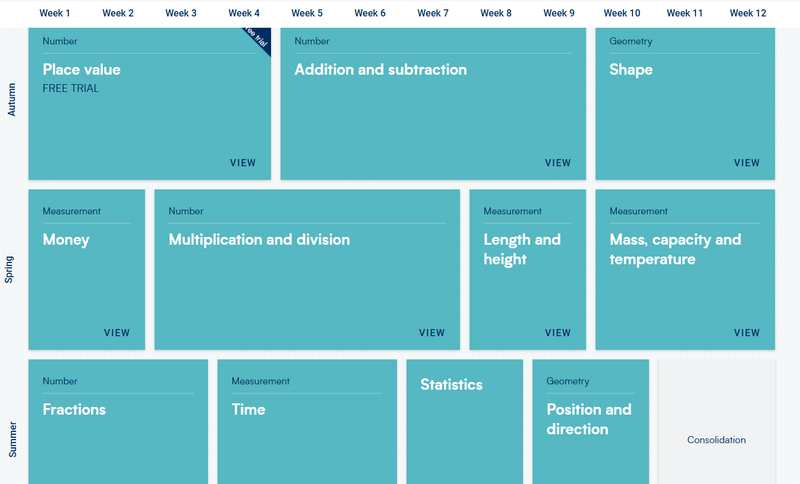Image resolution: width=800 pixels, height=484 pixels.
Task: Select the Fractions block title
Action: [x=74, y=409]
